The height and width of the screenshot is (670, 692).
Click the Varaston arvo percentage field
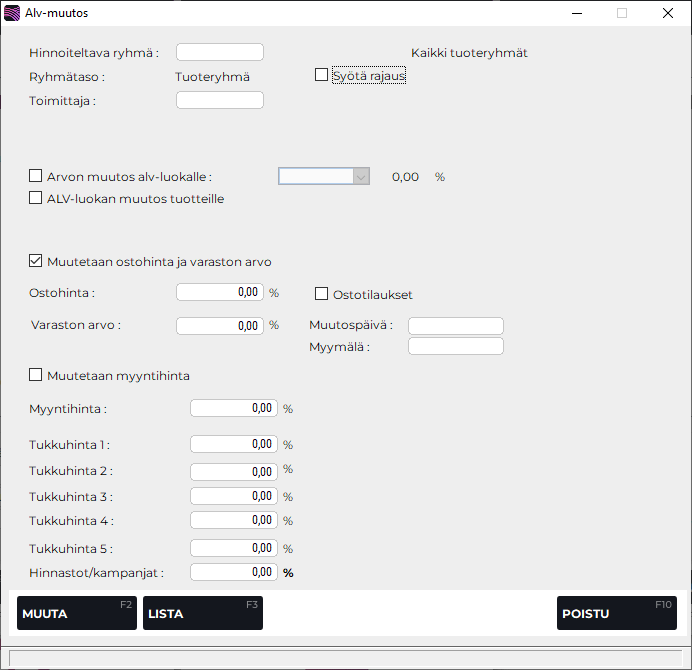219,326
